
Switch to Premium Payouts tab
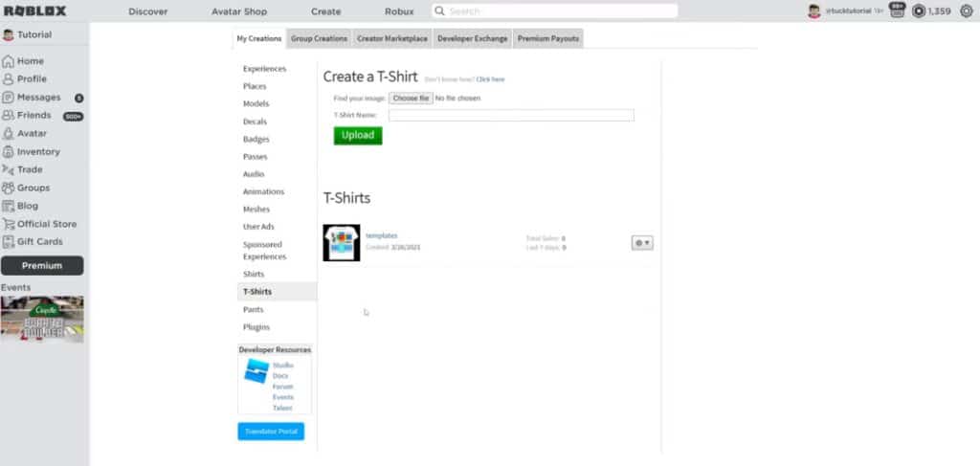548,38
